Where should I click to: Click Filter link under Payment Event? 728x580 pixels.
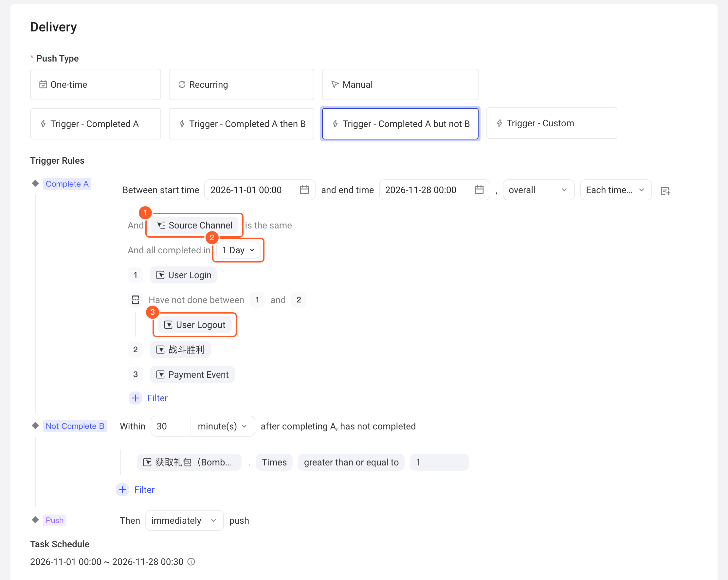[157, 398]
